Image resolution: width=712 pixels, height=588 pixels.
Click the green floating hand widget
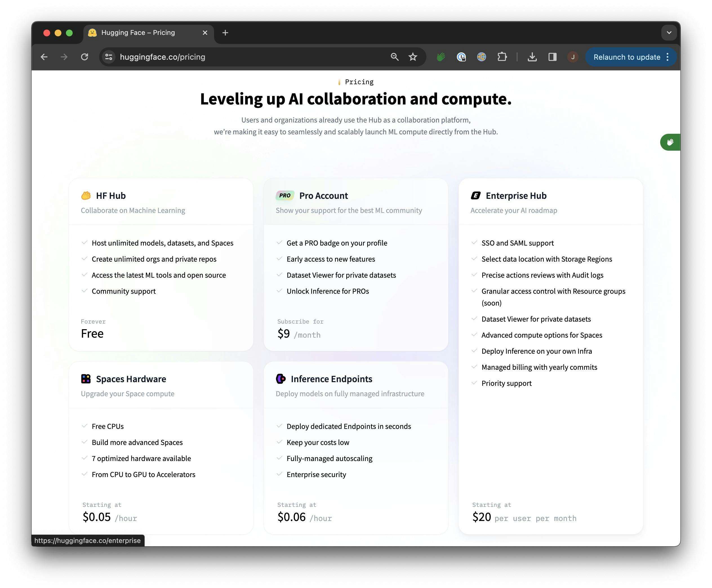[x=670, y=142]
